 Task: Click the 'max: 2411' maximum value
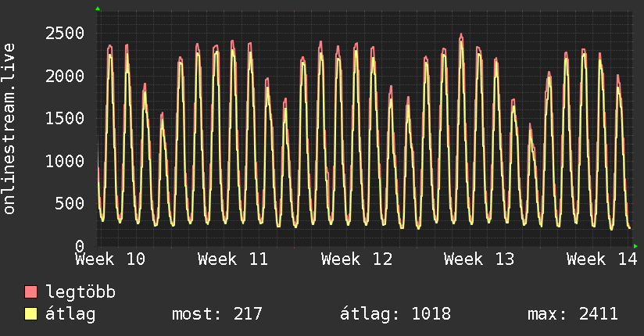573,314
